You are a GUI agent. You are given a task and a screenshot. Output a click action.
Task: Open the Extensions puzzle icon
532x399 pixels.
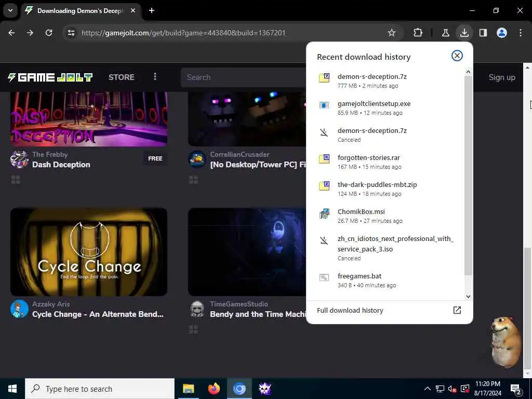click(418, 33)
